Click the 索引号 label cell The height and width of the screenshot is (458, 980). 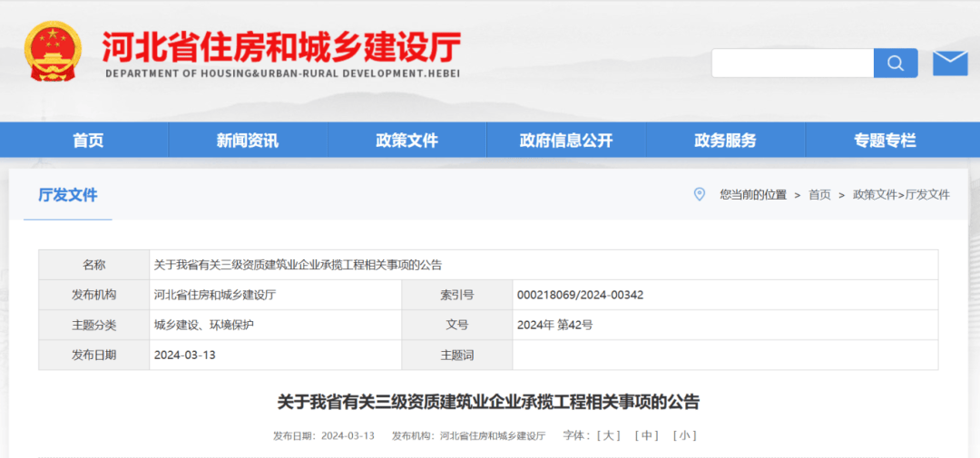click(x=456, y=295)
